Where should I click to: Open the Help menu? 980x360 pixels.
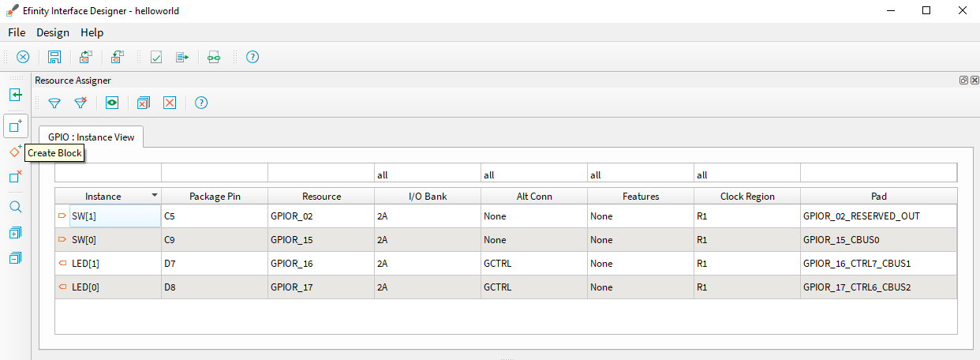point(92,32)
